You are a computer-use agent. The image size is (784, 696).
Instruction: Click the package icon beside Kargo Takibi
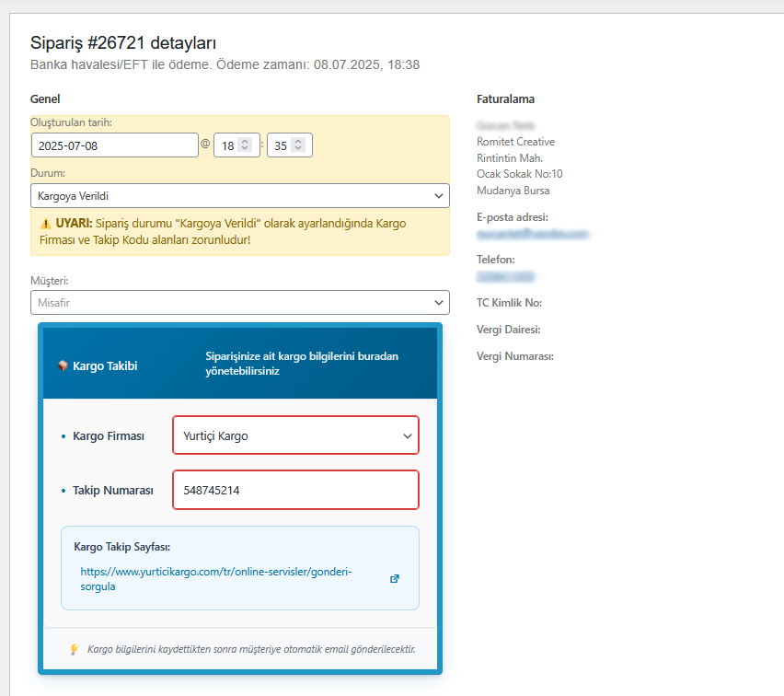click(63, 365)
